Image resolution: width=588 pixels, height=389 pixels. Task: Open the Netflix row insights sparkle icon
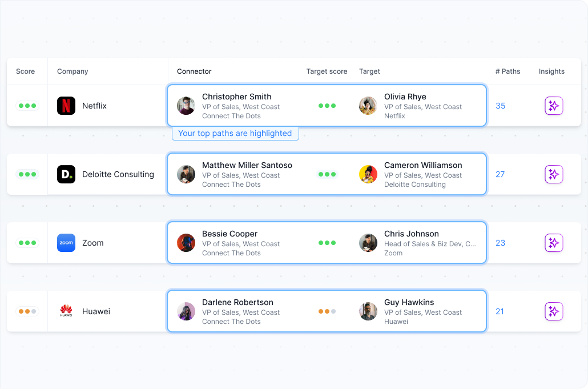(554, 106)
